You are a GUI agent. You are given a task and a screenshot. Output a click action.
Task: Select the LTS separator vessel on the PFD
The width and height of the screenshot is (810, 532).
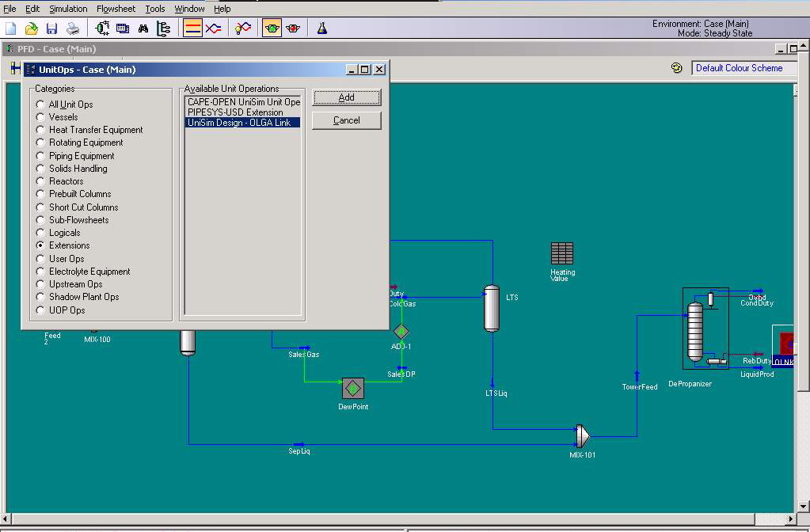(492, 308)
